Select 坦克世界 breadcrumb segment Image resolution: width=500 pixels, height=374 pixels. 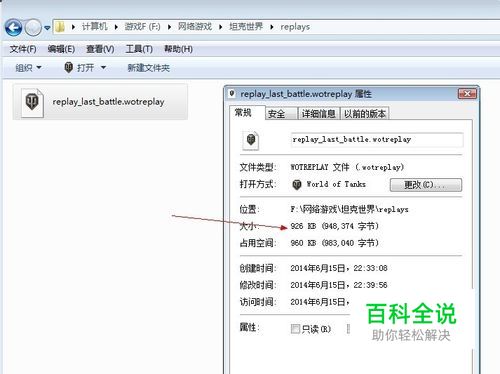(x=246, y=27)
